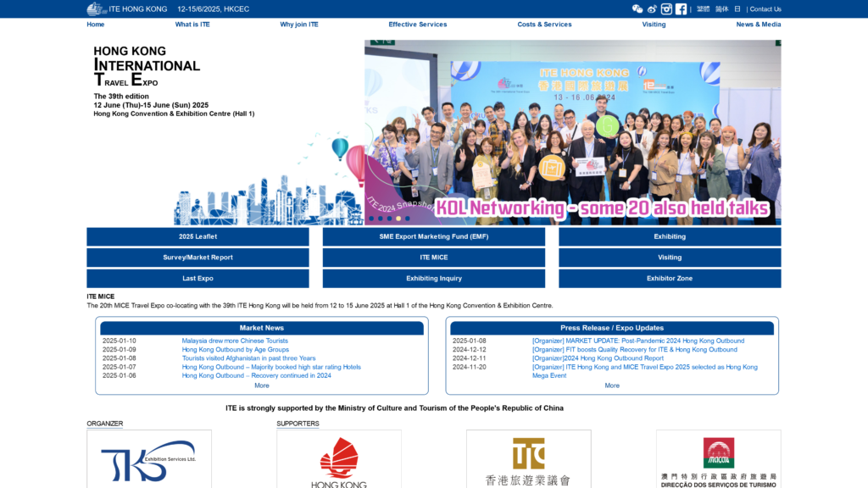Viewport: 868px width, 488px height.
Task: Open the Costs & Services menu
Action: (544, 25)
